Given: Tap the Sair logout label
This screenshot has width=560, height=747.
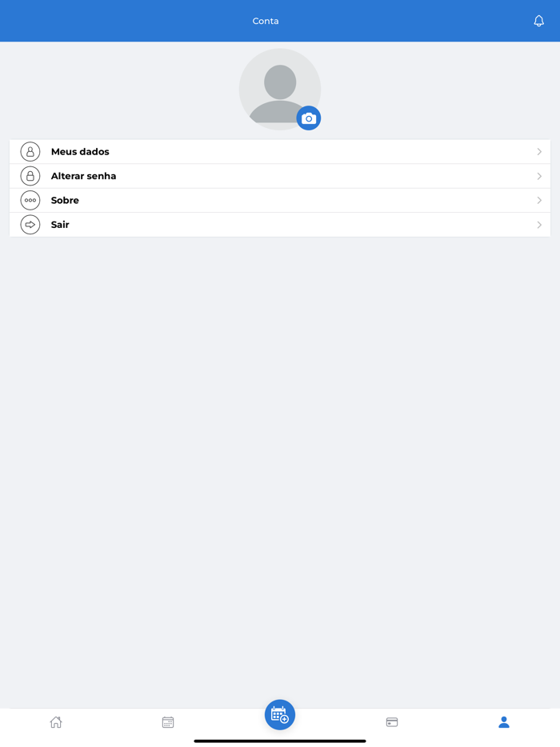Looking at the screenshot, I should coord(60,225).
